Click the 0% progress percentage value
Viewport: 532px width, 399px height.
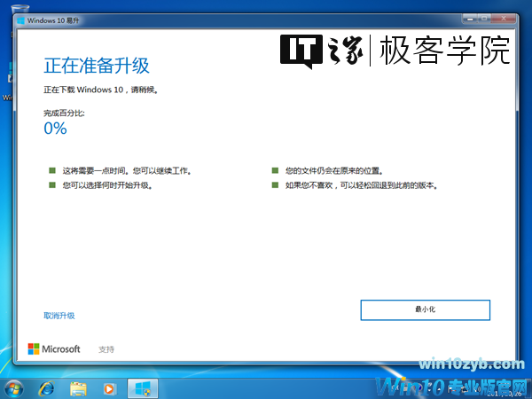[x=55, y=129]
